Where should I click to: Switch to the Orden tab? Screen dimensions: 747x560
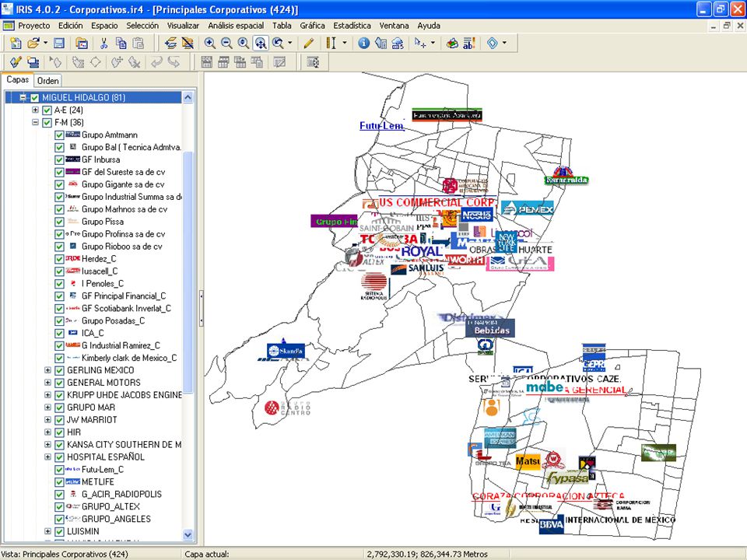pyautogui.click(x=47, y=80)
